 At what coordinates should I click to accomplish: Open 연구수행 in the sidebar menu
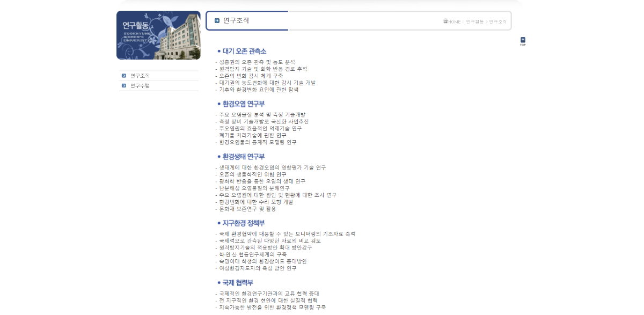[x=140, y=85]
